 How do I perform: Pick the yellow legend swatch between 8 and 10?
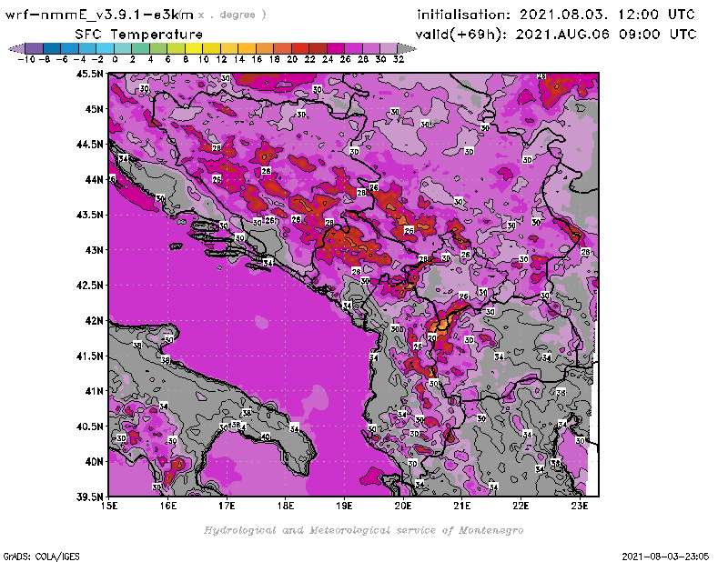pos(194,48)
